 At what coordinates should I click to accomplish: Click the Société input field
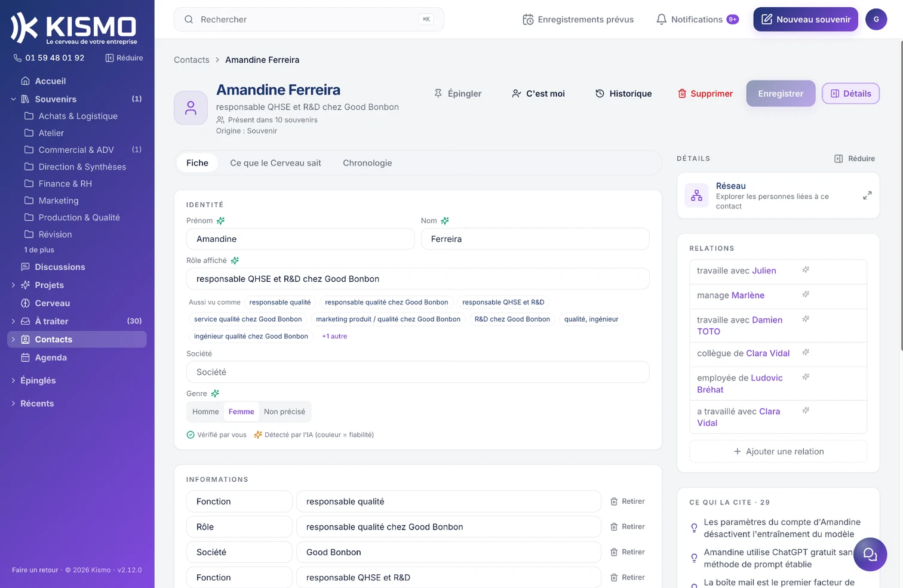418,372
